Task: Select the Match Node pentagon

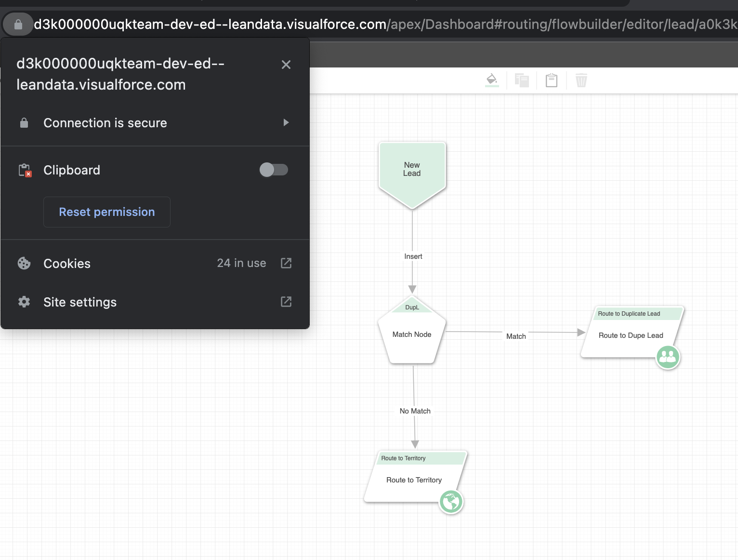Action: 412,331
